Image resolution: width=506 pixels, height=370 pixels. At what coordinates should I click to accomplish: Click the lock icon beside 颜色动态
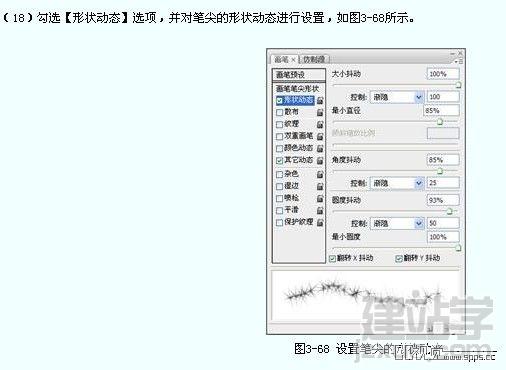[x=320, y=148]
